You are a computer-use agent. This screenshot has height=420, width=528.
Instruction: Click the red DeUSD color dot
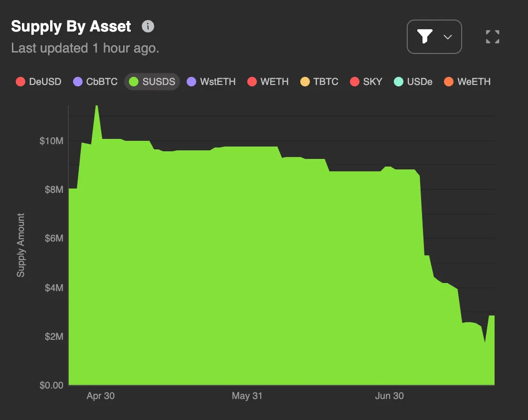[21, 82]
